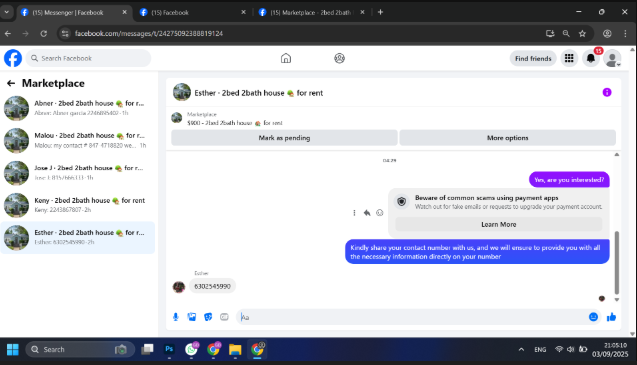Click the Search Facebook field

[x=89, y=58]
